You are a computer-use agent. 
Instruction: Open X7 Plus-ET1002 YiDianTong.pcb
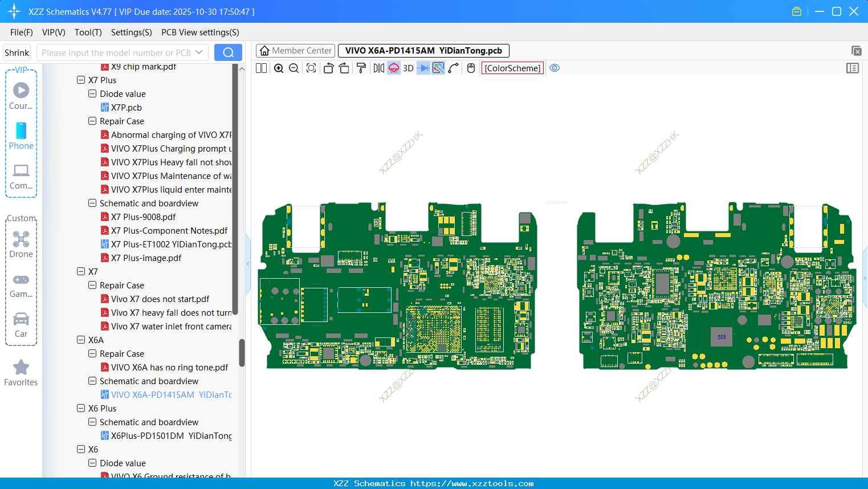coord(166,244)
